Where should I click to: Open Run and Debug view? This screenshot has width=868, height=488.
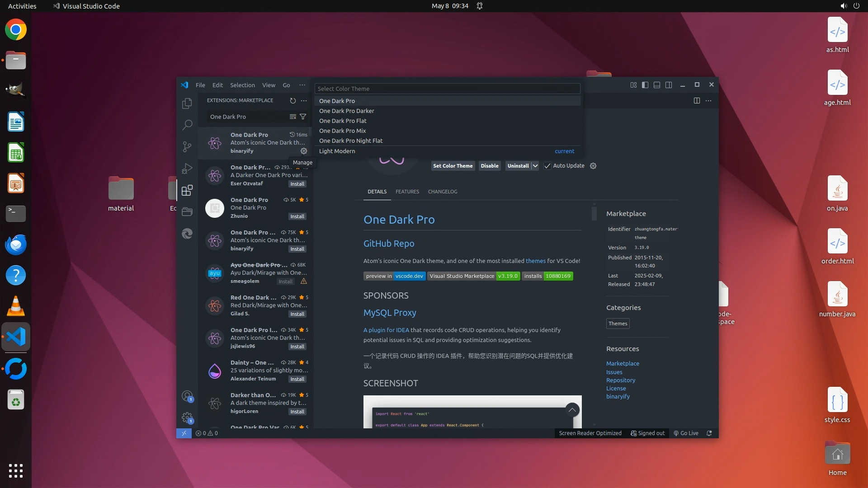(x=187, y=169)
